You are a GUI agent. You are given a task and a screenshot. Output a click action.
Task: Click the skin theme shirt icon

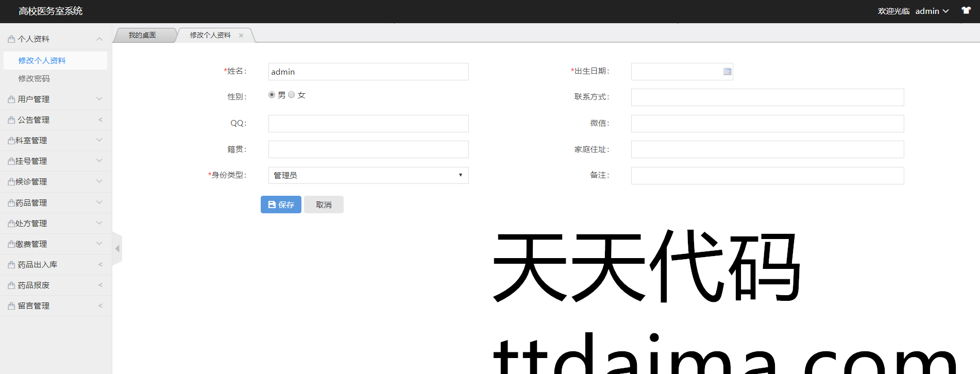click(966, 10)
